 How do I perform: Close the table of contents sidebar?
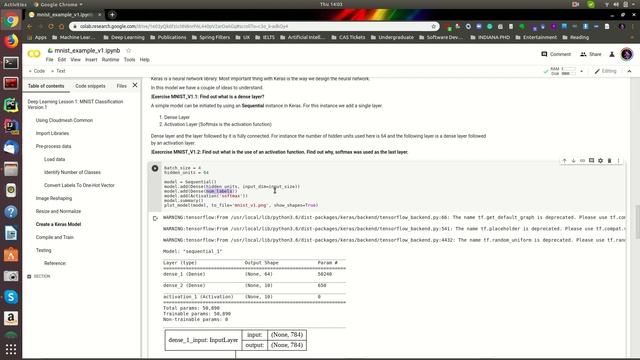[135, 85]
